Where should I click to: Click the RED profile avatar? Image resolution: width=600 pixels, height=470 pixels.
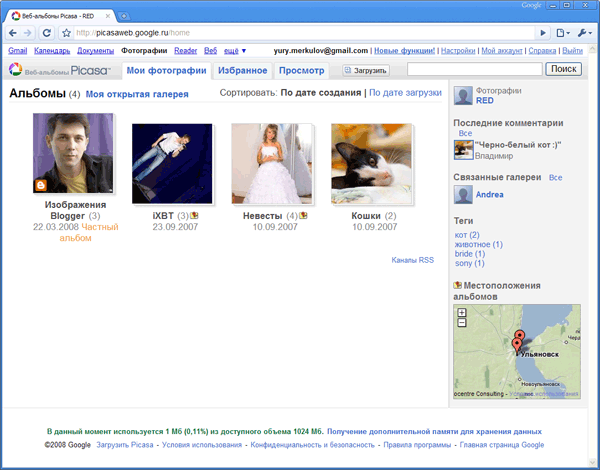(x=463, y=96)
